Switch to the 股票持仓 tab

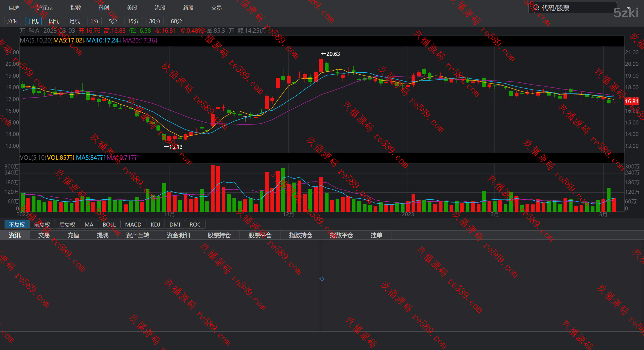click(x=219, y=235)
